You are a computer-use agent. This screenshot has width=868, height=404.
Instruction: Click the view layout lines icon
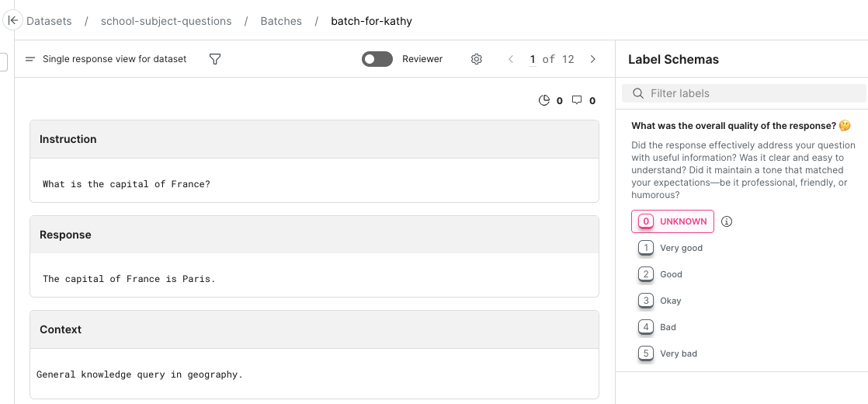[x=30, y=59]
